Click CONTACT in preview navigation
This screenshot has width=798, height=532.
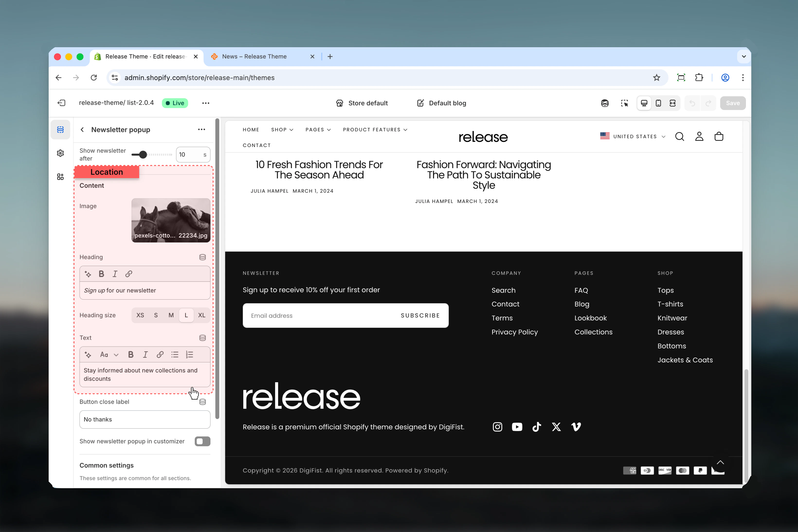pos(257,145)
